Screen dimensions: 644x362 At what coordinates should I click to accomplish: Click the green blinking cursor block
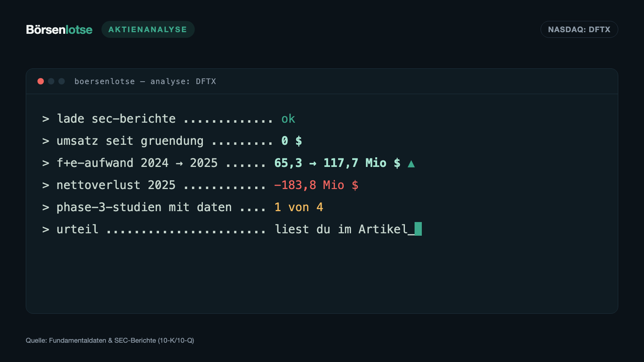coord(418,229)
